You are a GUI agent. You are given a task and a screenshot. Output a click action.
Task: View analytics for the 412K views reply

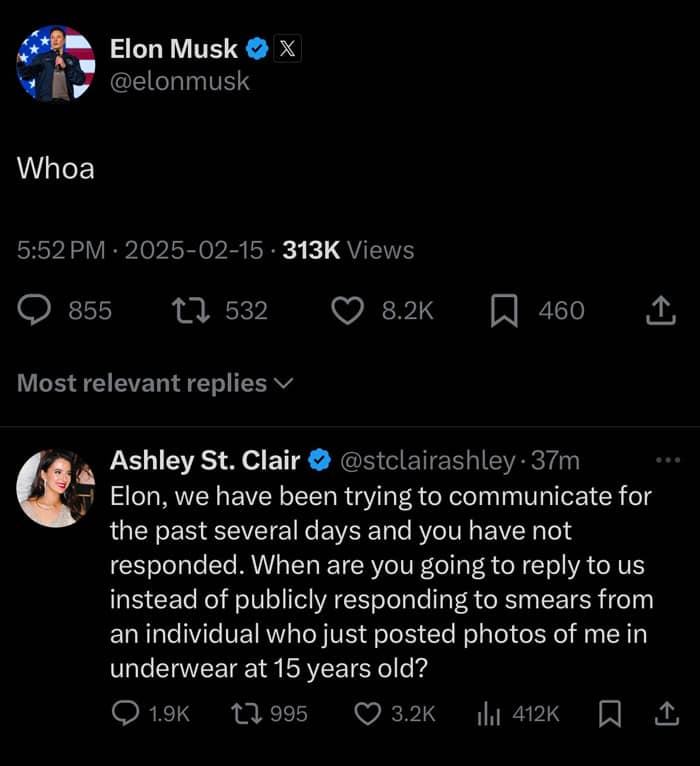[x=488, y=713]
